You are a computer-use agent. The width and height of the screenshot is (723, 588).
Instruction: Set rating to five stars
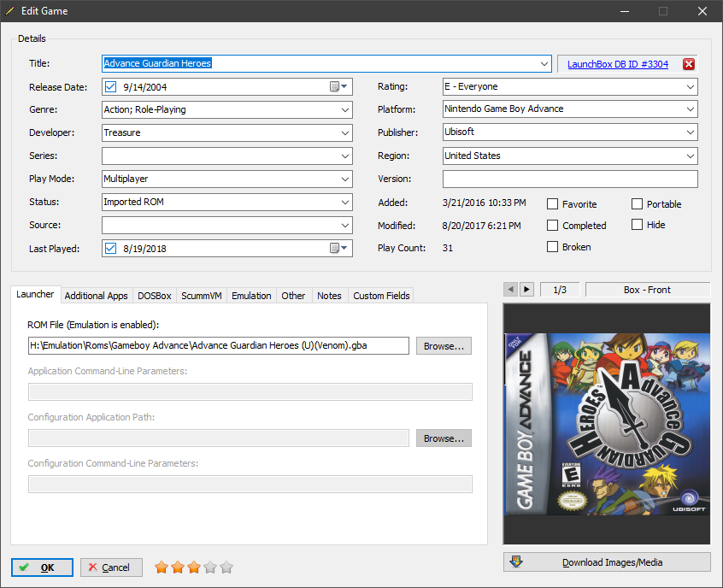coord(226,567)
